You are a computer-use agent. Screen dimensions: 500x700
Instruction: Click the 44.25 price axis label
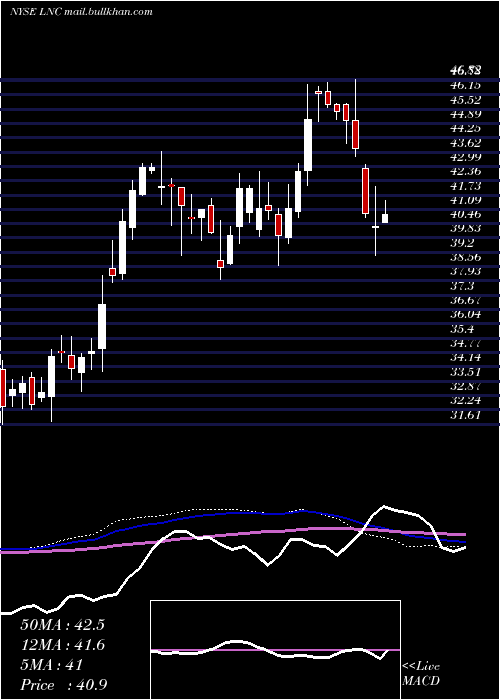click(465, 128)
